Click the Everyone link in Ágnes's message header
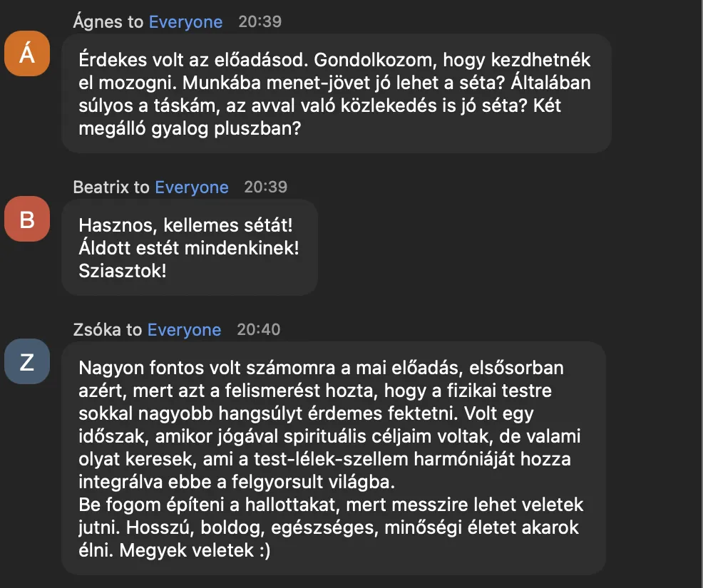The image size is (703, 588). [185, 22]
